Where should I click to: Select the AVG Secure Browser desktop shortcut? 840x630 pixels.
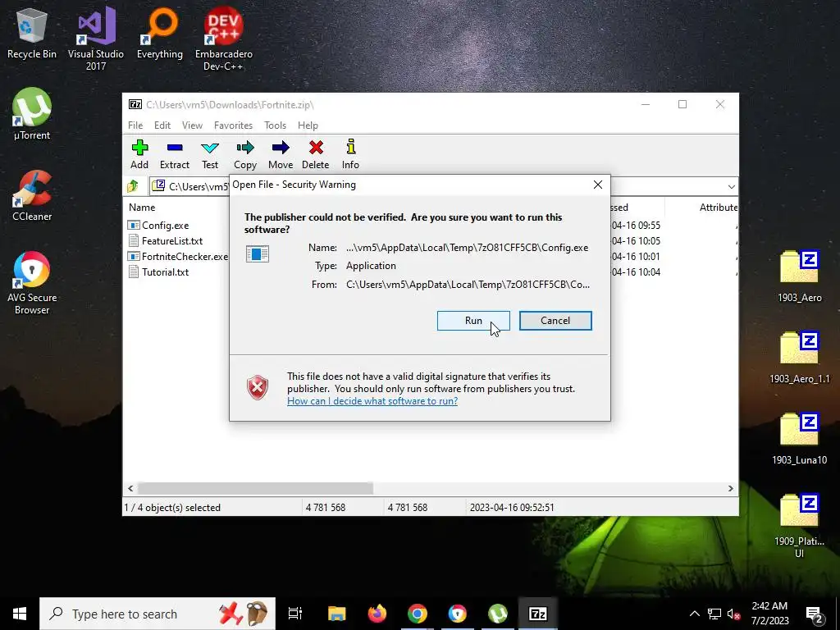pyautogui.click(x=32, y=283)
